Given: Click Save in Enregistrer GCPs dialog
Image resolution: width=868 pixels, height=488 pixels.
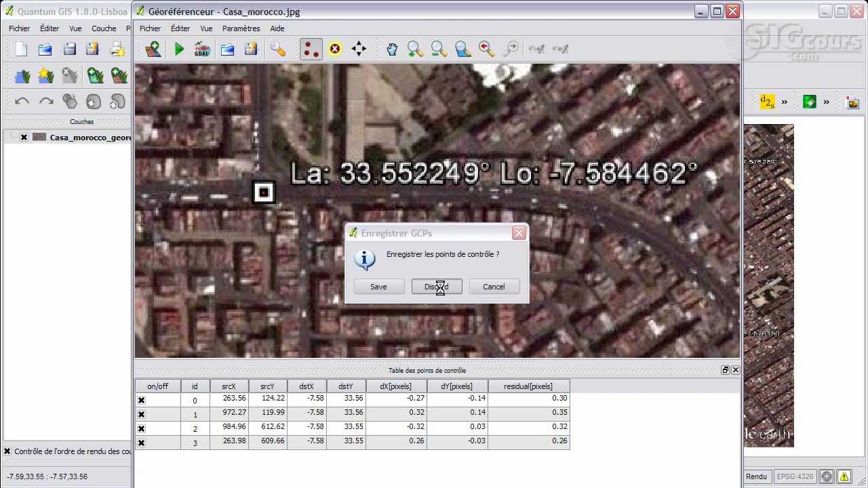Looking at the screenshot, I should coord(378,287).
